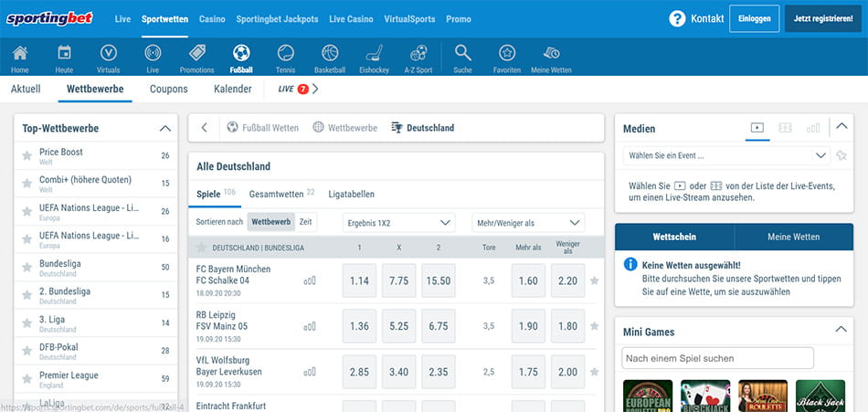Image resolution: width=868 pixels, height=412 pixels.
Task: Bet on Leverkusen win at 2.35
Action: click(439, 372)
